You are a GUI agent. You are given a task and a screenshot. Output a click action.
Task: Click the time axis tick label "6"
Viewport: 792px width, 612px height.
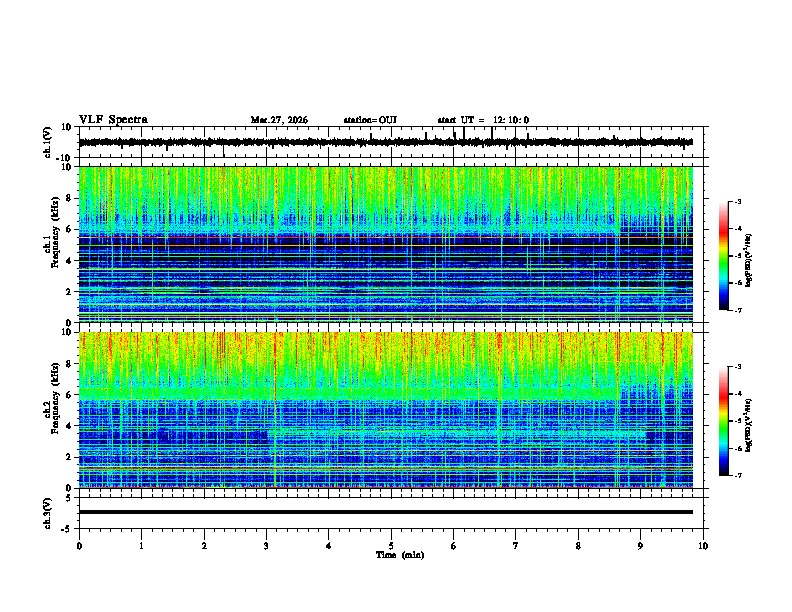tap(453, 546)
